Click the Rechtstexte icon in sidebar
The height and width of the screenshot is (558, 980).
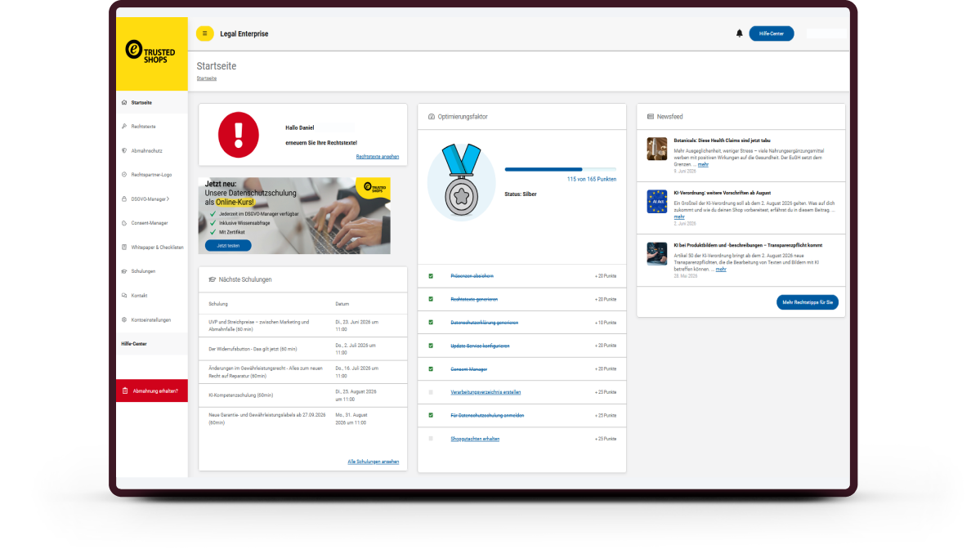pyautogui.click(x=124, y=126)
